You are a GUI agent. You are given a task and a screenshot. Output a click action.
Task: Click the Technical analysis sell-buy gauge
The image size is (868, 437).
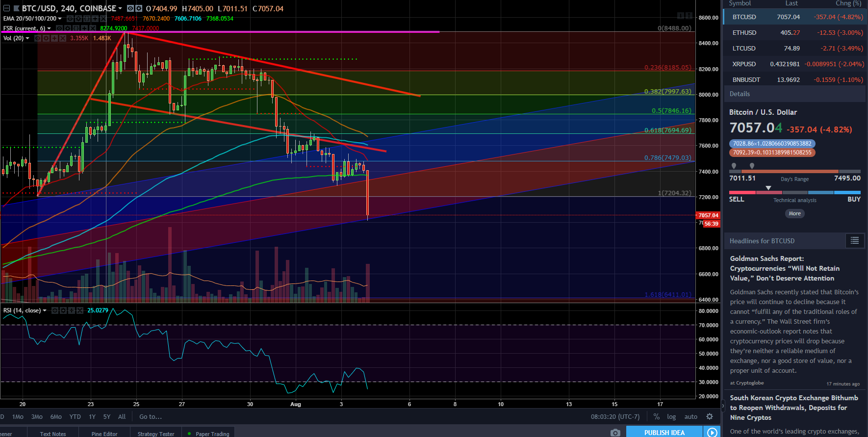point(794,192)
